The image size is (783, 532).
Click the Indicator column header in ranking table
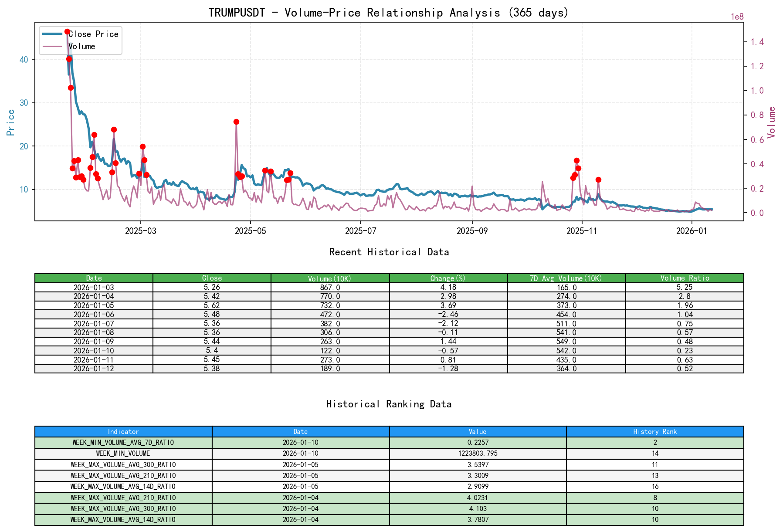click(x=124, y=431)
